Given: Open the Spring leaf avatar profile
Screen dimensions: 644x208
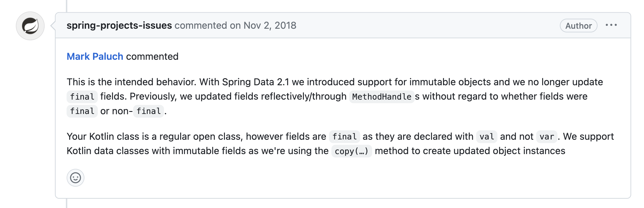Looking at the screenshot, I should click(30, 26).
